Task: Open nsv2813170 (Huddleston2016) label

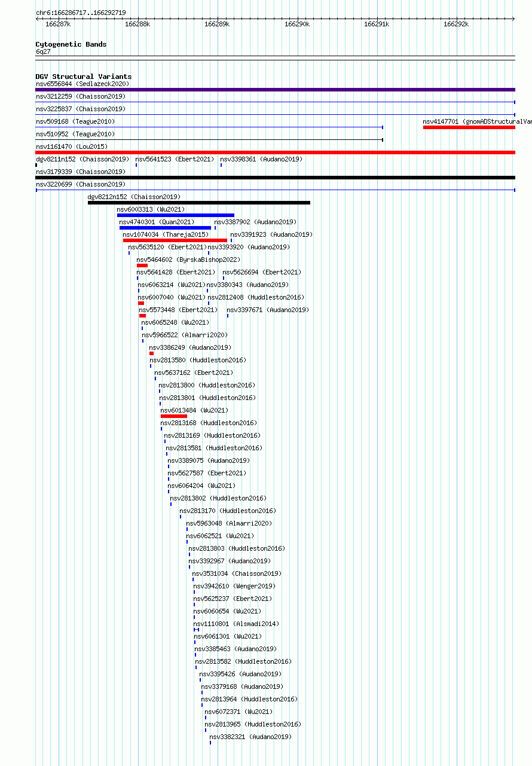Action: pyautogui.click(x=228, y=511)
